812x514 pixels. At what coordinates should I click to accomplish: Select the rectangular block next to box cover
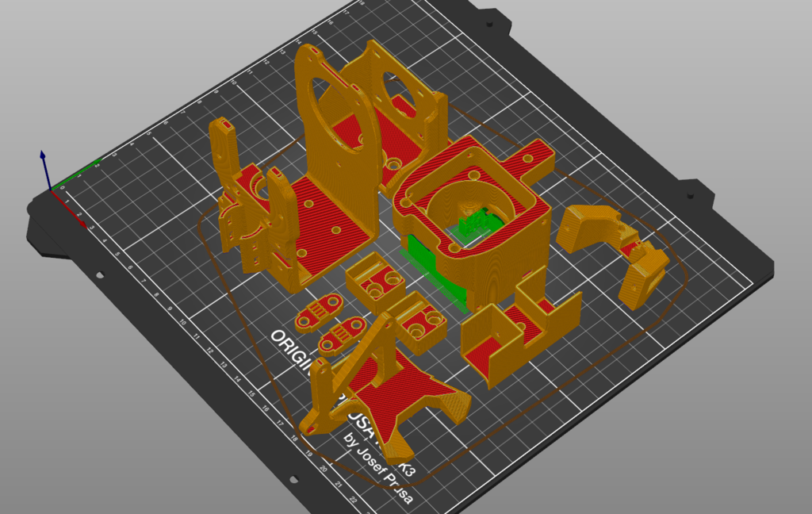tap(417, 322)
